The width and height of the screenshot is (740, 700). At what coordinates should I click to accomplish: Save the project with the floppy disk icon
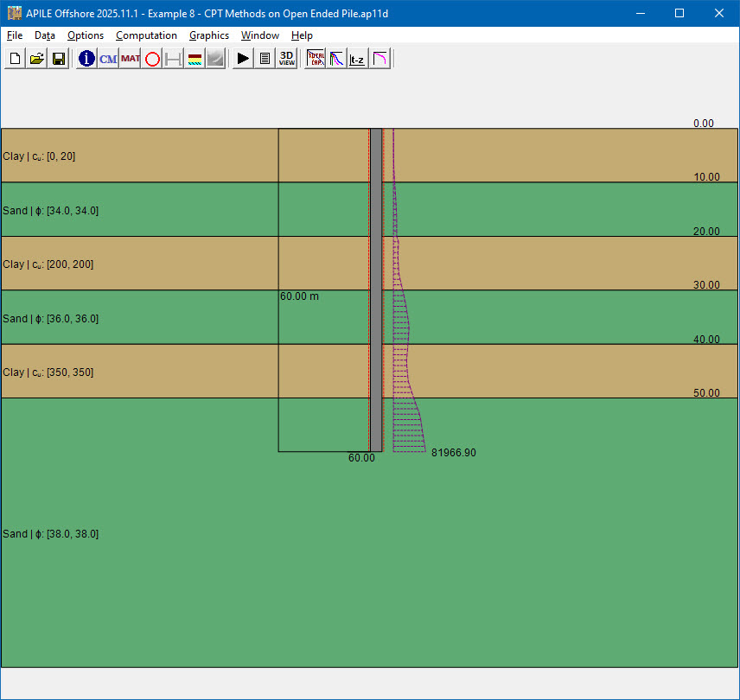(59, 59)
